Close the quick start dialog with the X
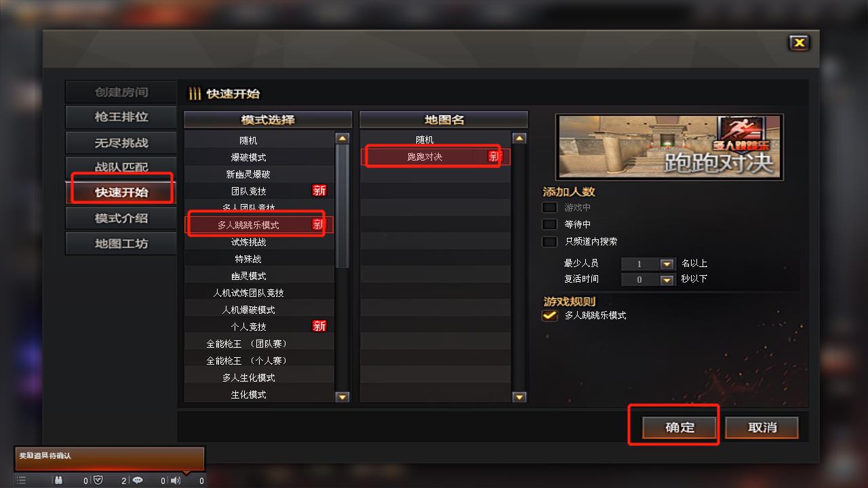This screenshot has height=488, width=868. point(800,43)
